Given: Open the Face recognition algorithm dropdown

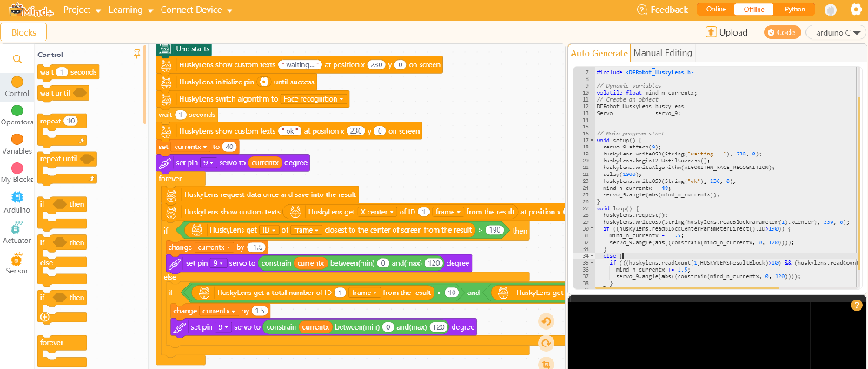Looking at the screenshot, I should 314,99.
